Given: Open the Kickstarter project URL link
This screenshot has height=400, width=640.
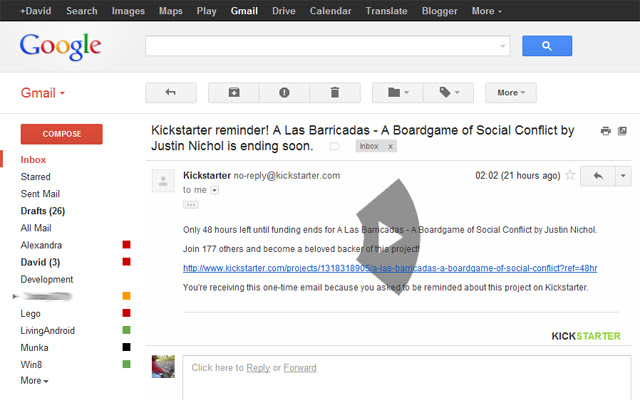Looking at the screenshot, I should pos(390,268).
